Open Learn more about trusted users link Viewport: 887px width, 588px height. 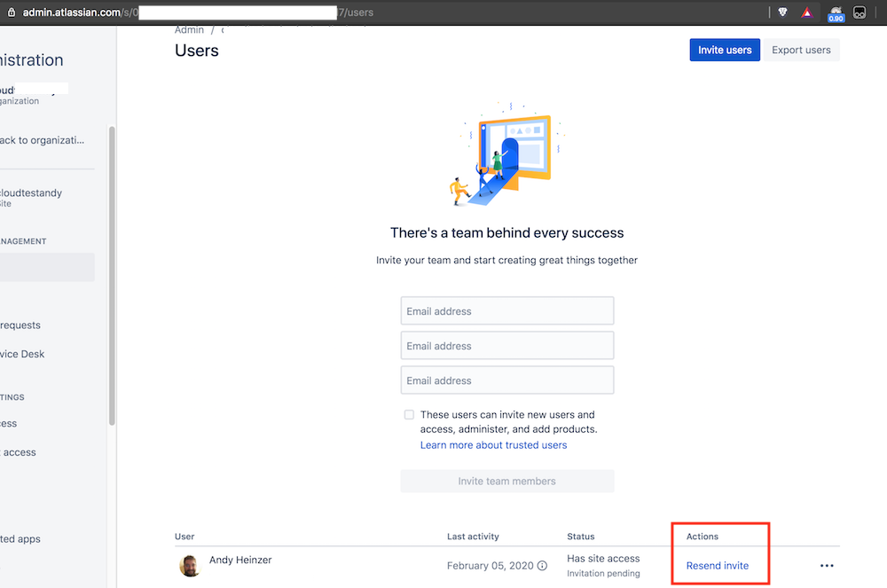point(493,444)
